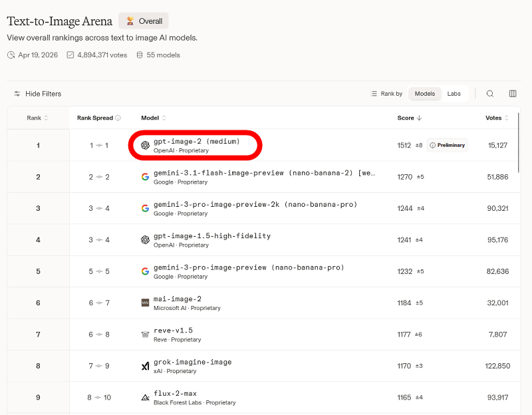The image size is (532, 415).
Task: Click the xAI logo beside grok-imagine-image
Action: [145, 366]
